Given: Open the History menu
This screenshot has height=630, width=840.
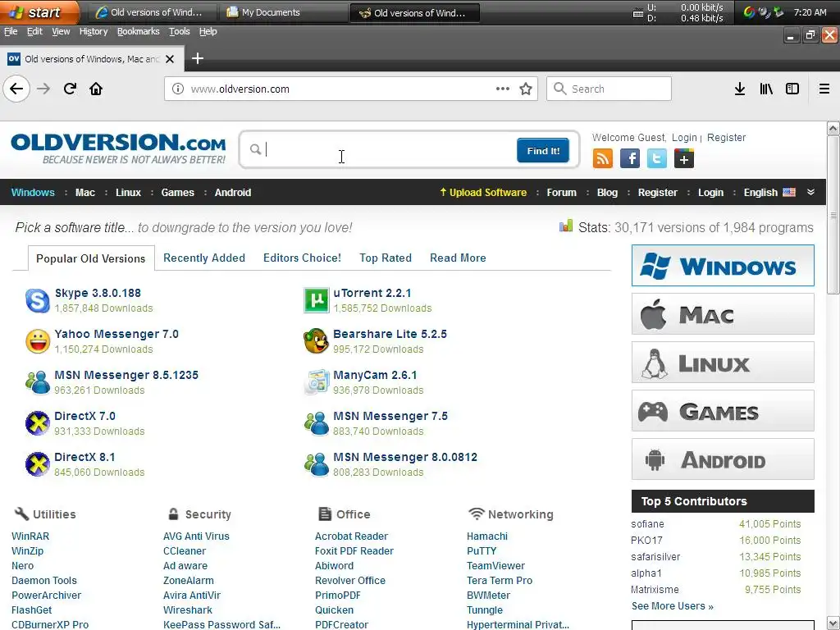Looking at the screenshot, I should click(x=94, y=32).
